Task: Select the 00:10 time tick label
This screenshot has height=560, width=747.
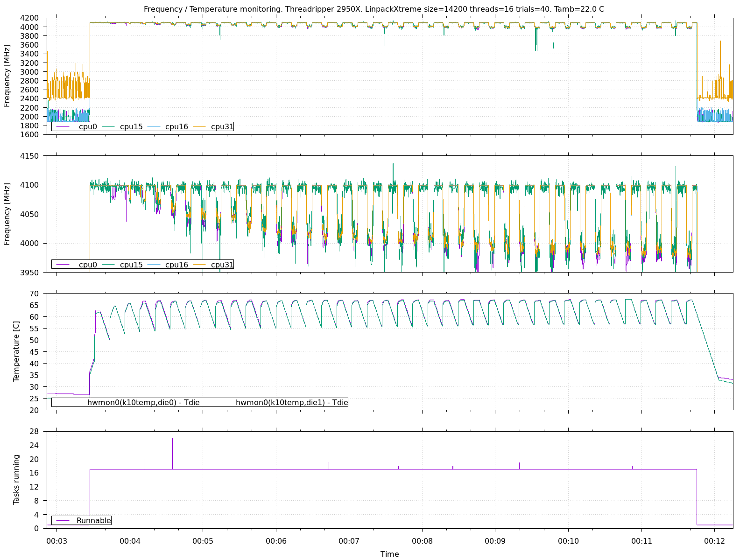Action: pos(568,541)
